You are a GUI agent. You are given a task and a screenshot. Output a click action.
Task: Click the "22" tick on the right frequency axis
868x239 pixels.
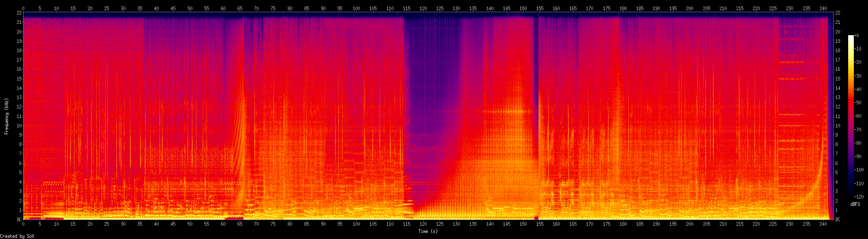838,13
